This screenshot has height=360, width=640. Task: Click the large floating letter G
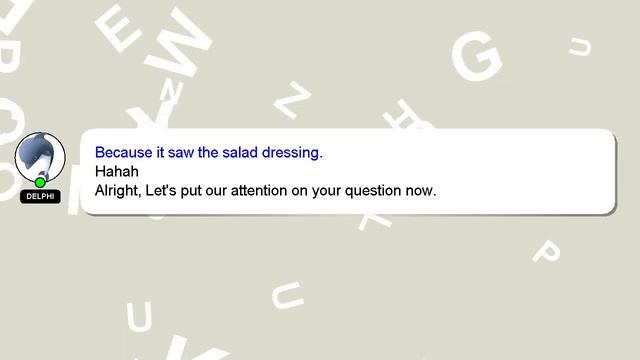(476, 56)
